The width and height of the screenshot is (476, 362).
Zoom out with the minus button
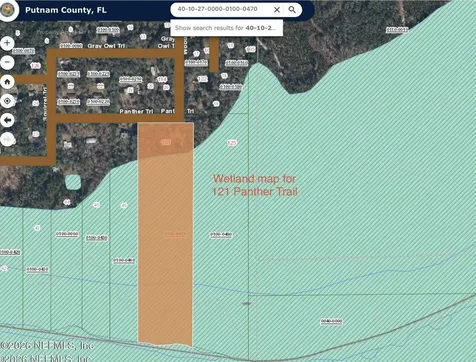tap(7, 62)
